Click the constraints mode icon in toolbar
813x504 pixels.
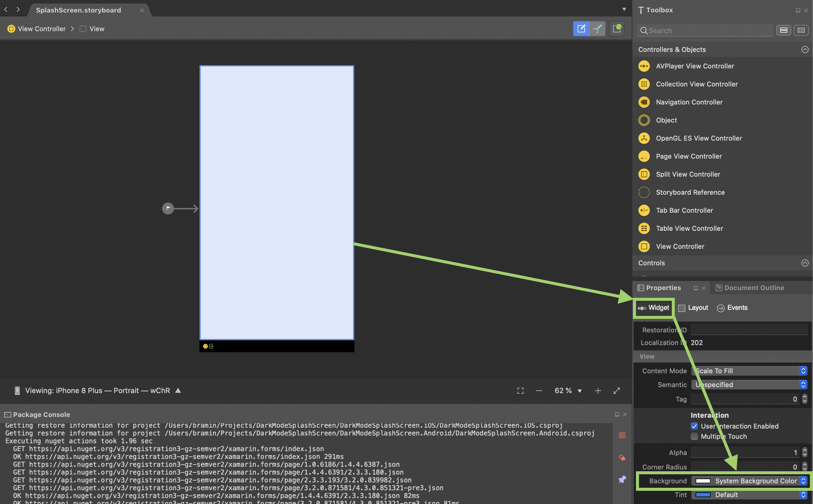[598, 28]
